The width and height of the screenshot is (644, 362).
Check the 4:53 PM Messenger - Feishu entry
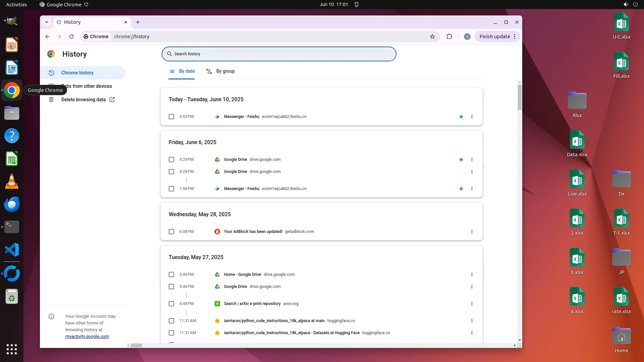[x=171, y=117]
